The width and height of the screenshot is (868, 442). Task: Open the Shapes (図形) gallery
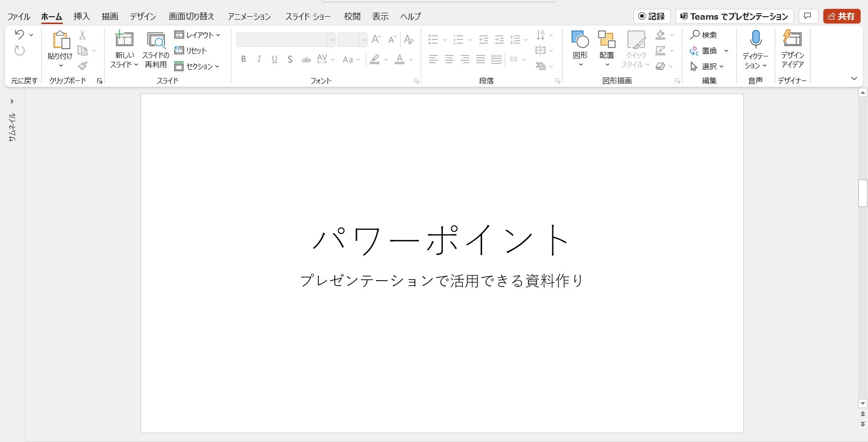coord(580,49)
